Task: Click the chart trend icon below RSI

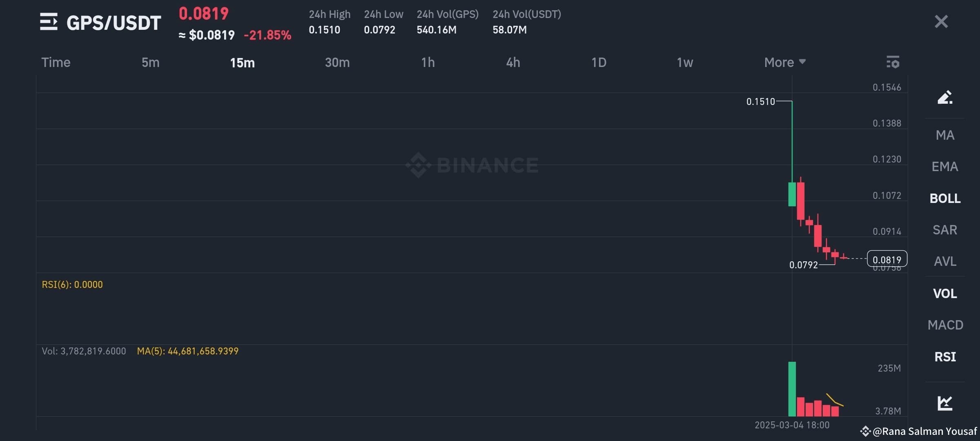Action: point(945,403)
